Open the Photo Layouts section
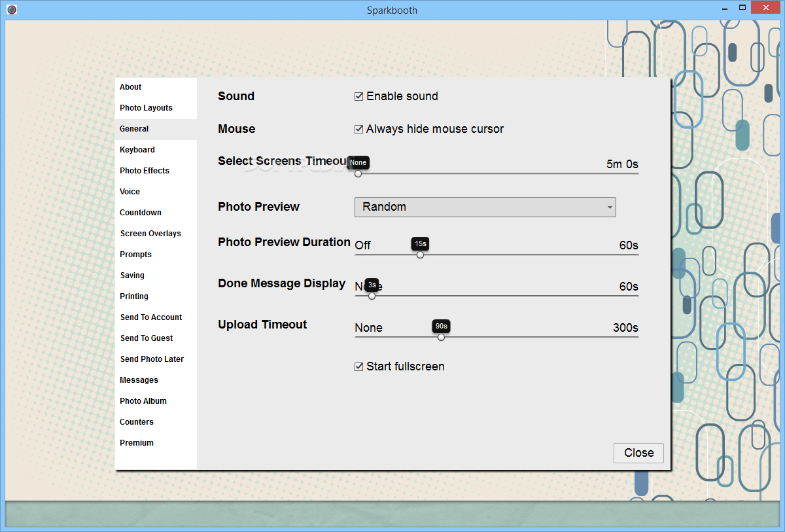This screenshot has width=785, height=532. pyautogui.click(x=156, y=108)
